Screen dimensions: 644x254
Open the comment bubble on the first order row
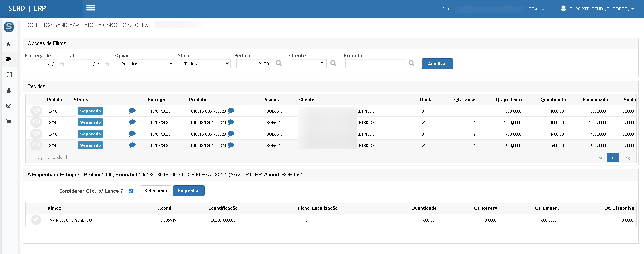click(x=132, y=111)
